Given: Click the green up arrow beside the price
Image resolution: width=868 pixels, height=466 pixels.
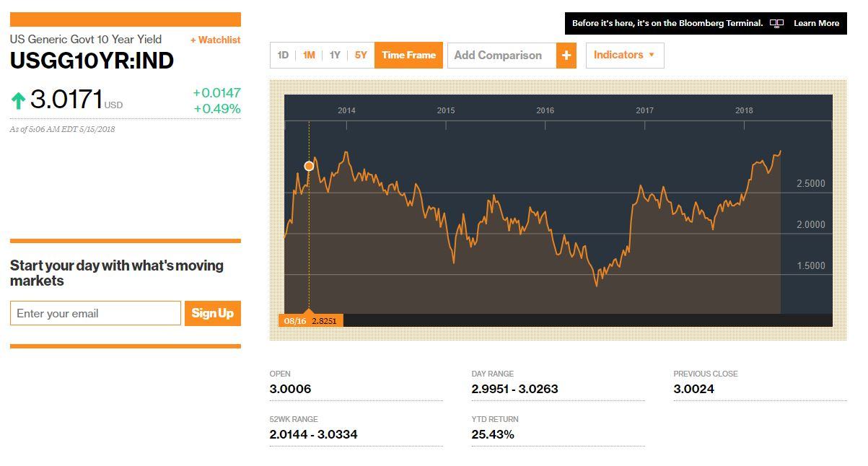Looking at the screenshot, I should (x=19, y=101).
